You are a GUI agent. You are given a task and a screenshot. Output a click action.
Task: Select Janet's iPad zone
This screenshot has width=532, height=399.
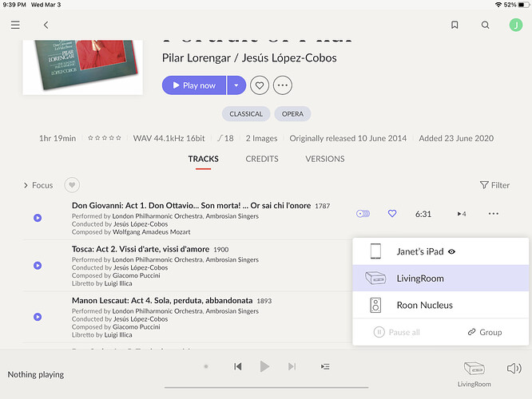pos(440,251)
